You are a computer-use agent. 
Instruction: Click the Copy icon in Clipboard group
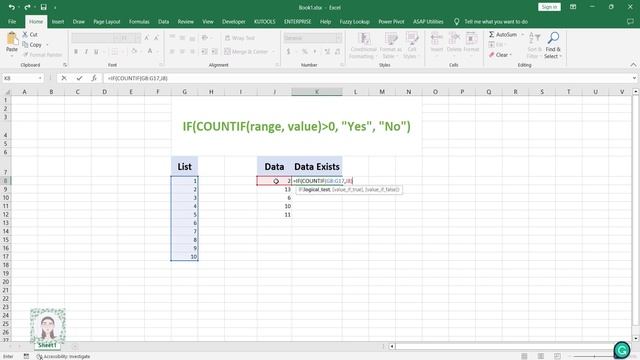coord(25,44)
